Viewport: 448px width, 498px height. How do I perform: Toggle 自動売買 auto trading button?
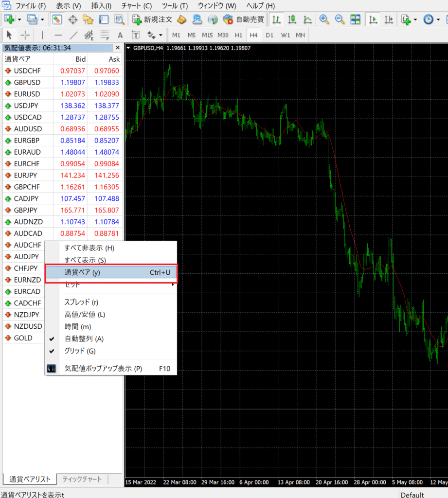tap(244, 20)
